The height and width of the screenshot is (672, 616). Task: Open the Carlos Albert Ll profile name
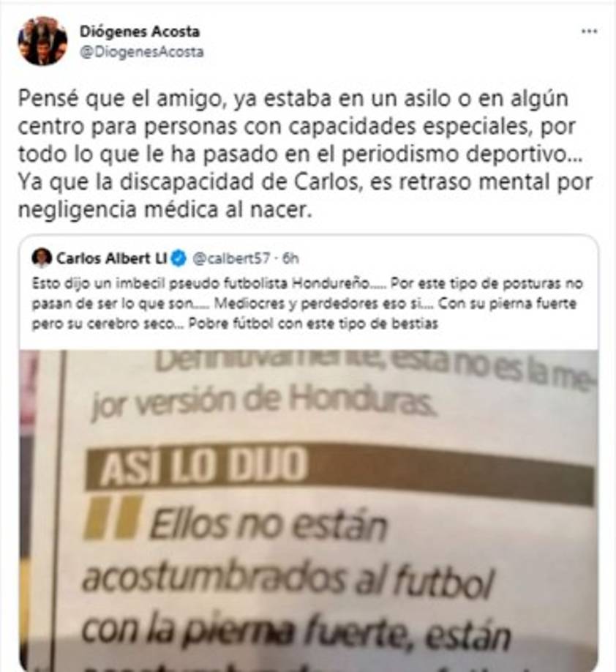pos(111,258)
